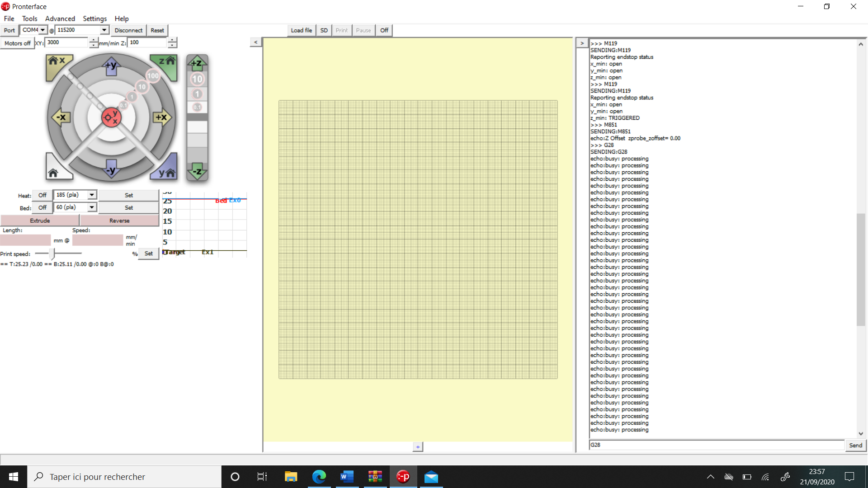Adjust the Print speed slider
This screenshot has width=868, height=488.
[52, 253]
